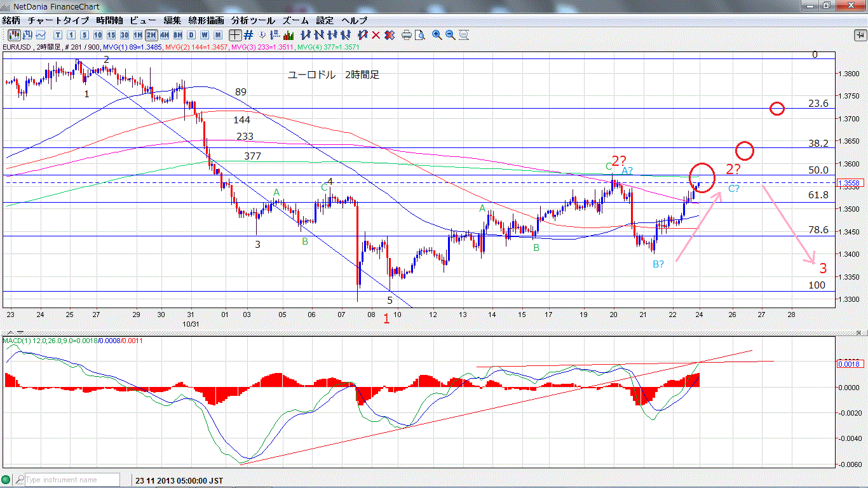
Task: Click the MACD value tag 0.0018
Action: 849,364
